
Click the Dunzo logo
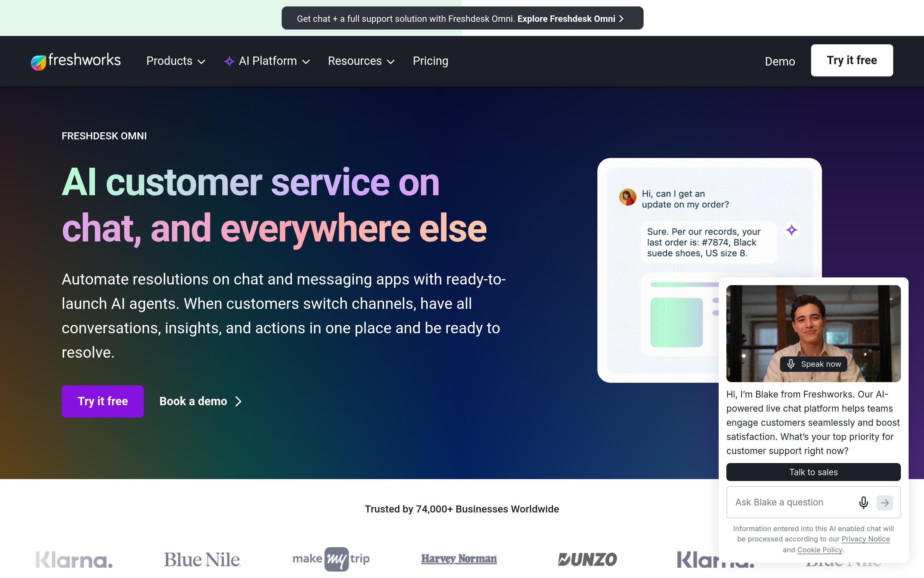587,560
